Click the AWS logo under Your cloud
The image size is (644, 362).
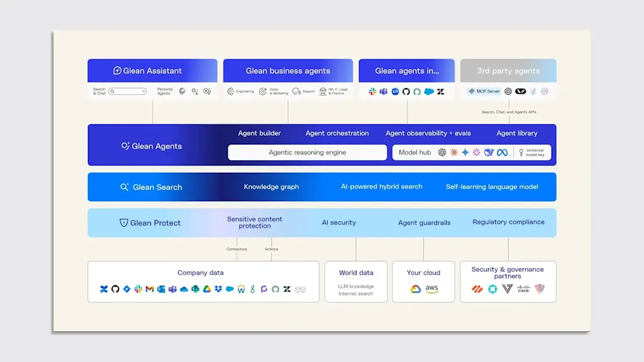tap(431, 289)
